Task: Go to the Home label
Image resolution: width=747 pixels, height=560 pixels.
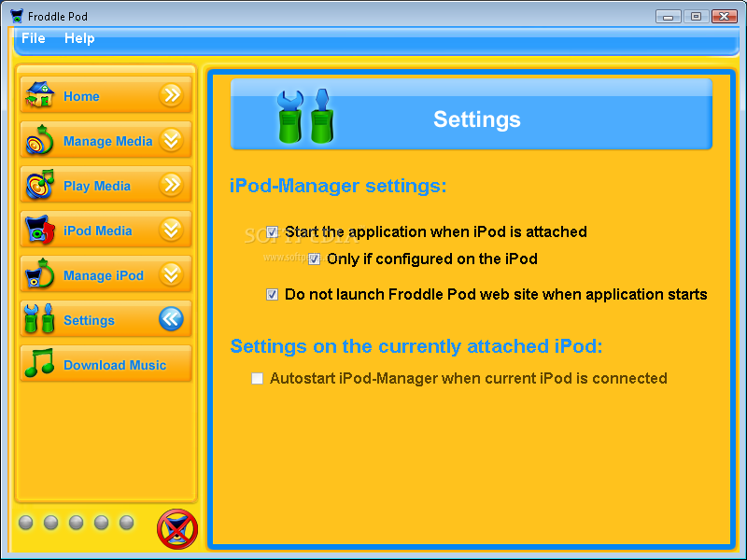Action: tap(81, 96)
